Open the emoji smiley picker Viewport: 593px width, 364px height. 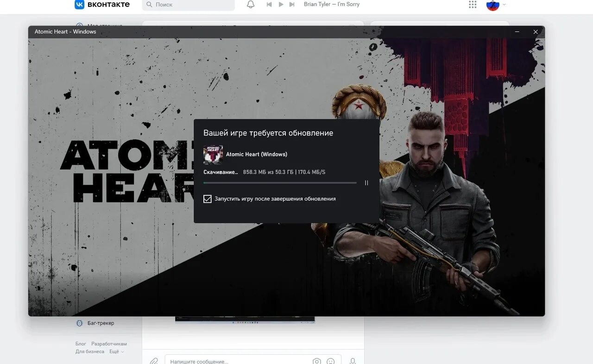point(331,361)
